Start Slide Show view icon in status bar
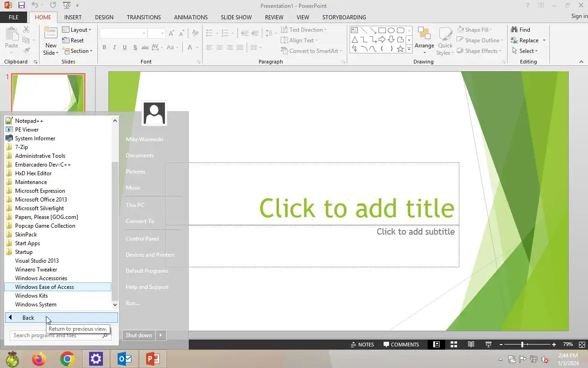 pos(488,345)
